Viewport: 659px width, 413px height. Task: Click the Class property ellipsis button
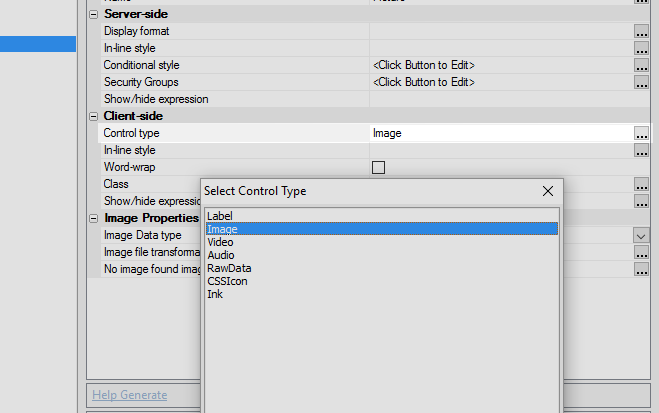click(x=641, y=184)
